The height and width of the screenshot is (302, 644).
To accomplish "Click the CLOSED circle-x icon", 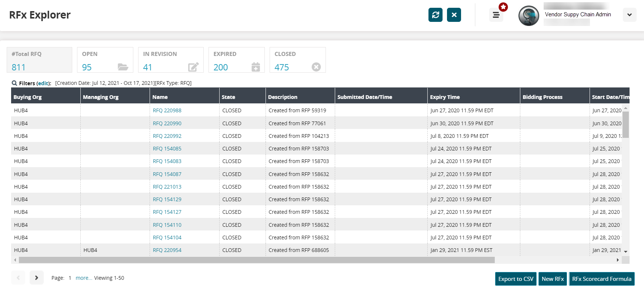I will click(316, 67).
